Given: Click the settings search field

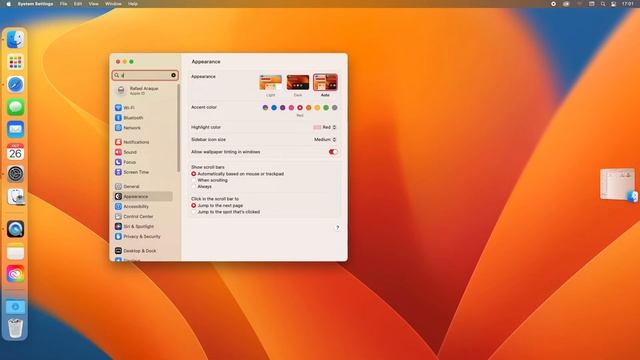Looking at the screenshot, I should click(145, 76).
